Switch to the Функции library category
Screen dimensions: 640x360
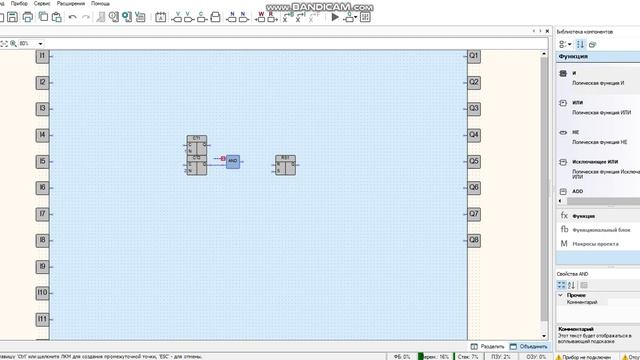[x=598, y=216]
